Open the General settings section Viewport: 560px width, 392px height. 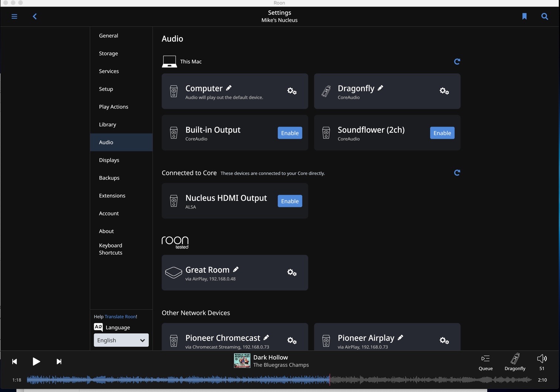[121, 36]
